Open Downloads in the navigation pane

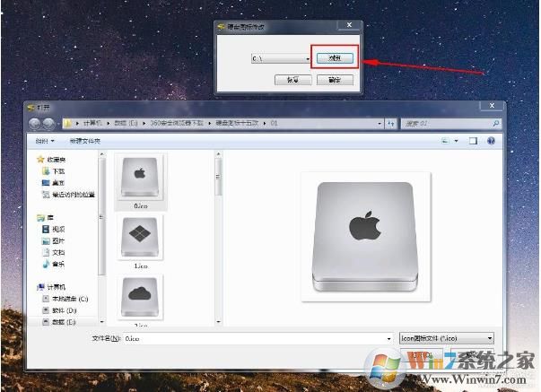53,171
